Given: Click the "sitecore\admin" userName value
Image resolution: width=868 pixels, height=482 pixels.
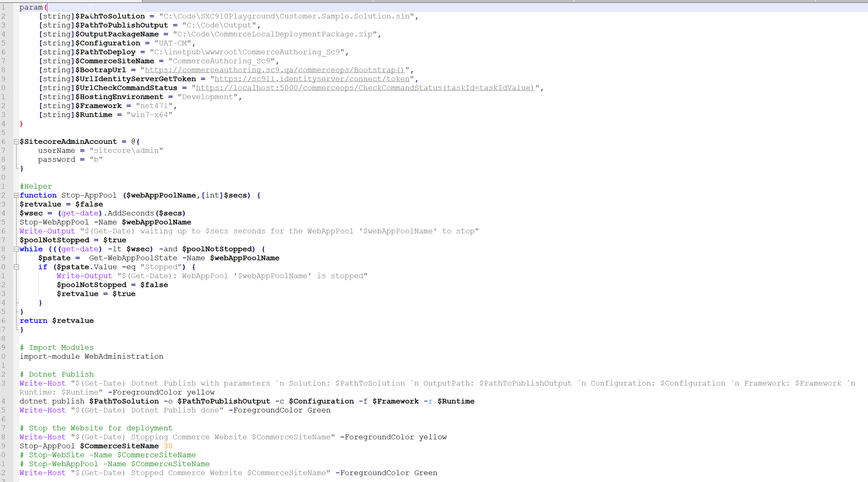Looking at the screenshot, I should click(126, 150).
